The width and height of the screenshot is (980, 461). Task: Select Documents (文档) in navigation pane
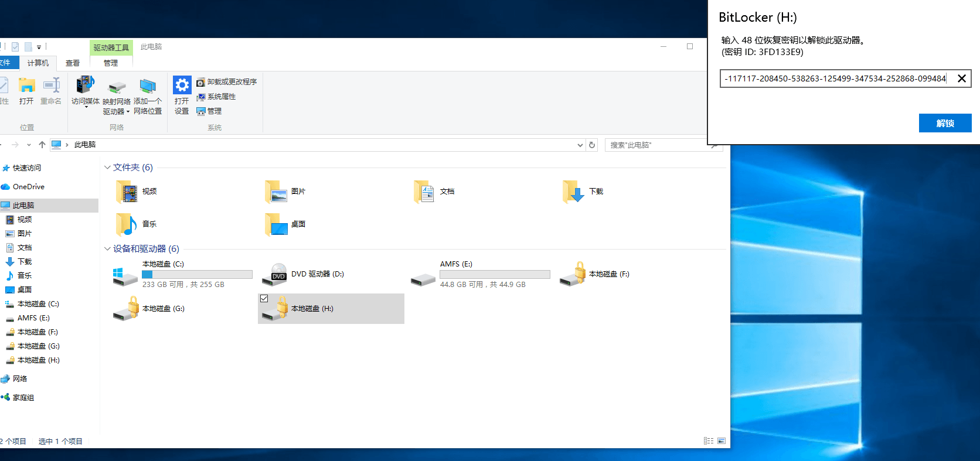pyautogui.click(x=25, y=248)
